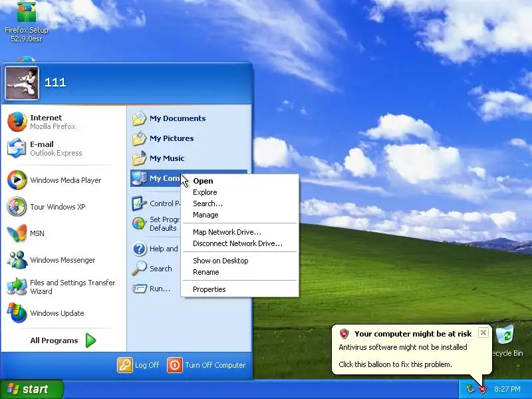Click the Start button
The width and height of the screenshot is (532, 399).
pos(31,389)
